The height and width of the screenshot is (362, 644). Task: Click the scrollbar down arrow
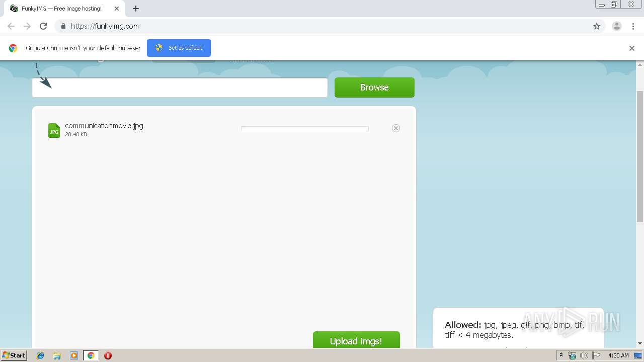point(640,344)
